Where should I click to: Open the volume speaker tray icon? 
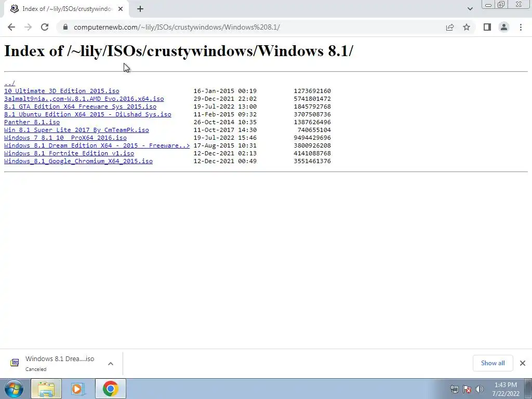point(480,389)
